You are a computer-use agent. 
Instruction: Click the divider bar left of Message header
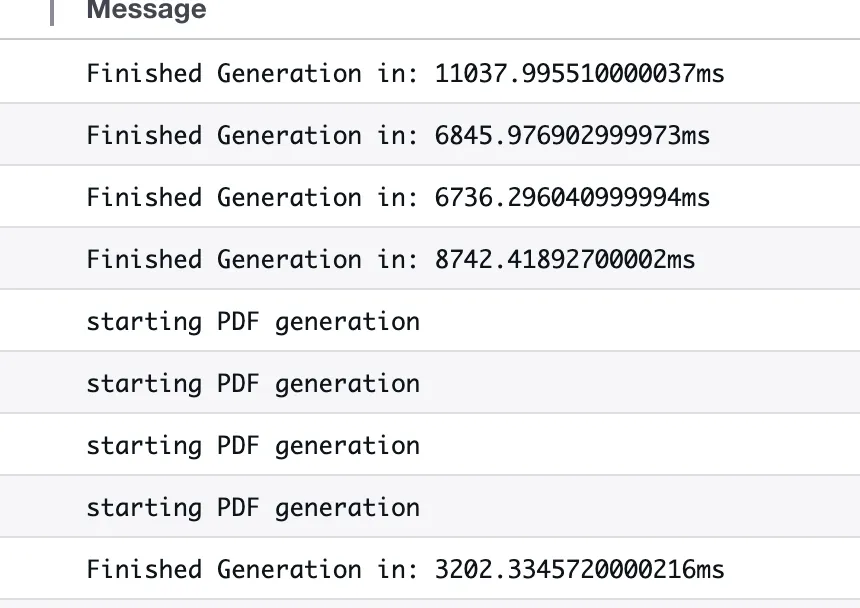pyautogui.click(x=52, y=12)
